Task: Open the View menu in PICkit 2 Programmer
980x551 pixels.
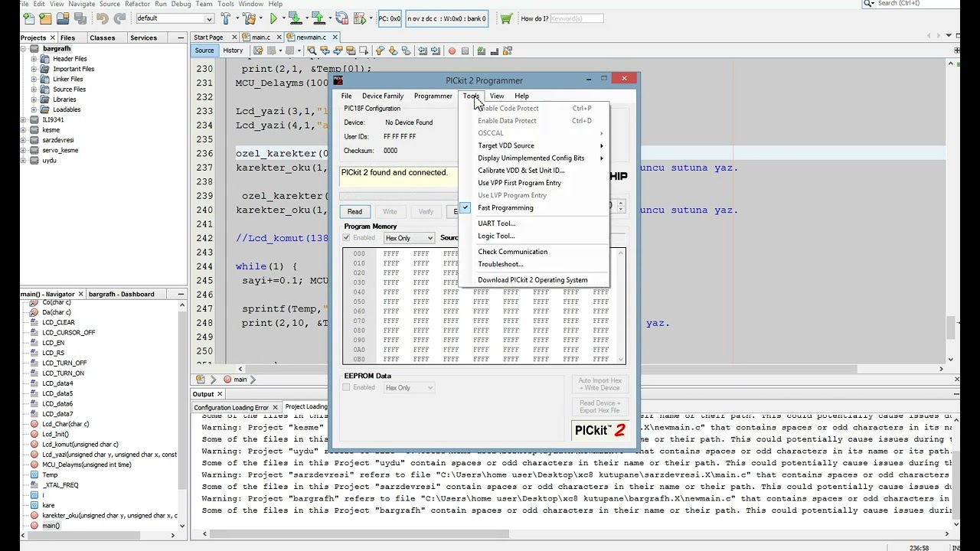Action: tap(497, 96)
